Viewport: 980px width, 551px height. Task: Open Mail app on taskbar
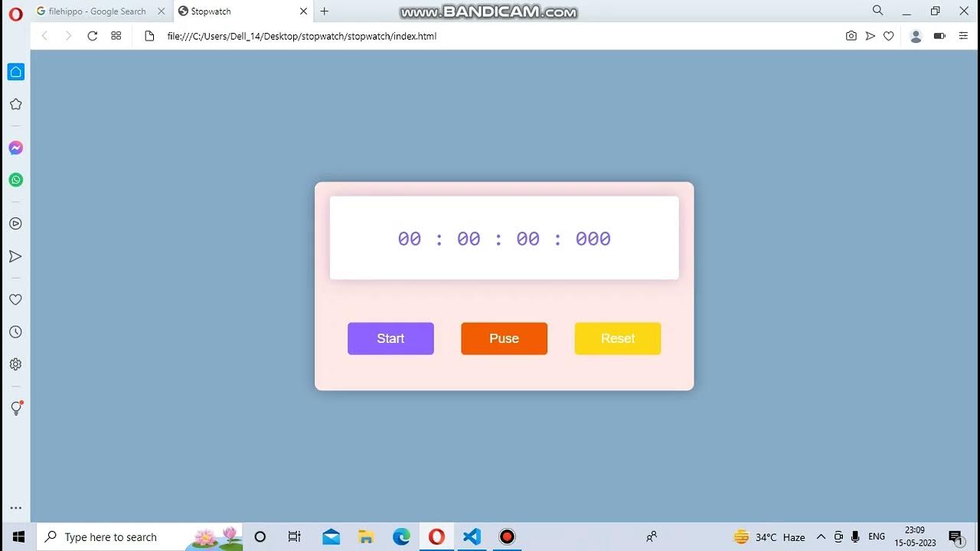331,536
